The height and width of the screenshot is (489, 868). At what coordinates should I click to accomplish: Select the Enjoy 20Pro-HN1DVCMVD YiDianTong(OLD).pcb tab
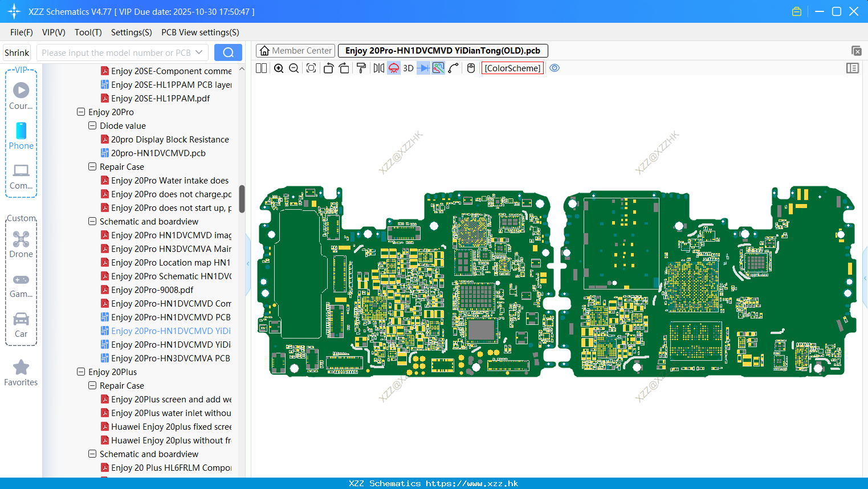pos(443,51)
